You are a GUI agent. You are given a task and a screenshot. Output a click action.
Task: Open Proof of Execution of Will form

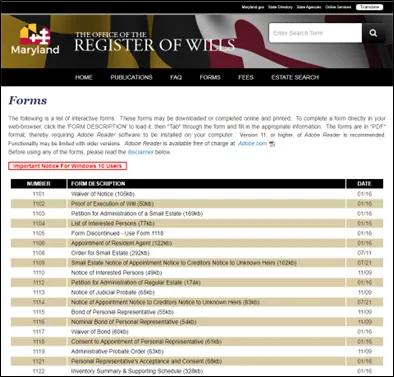coord(112,204)
